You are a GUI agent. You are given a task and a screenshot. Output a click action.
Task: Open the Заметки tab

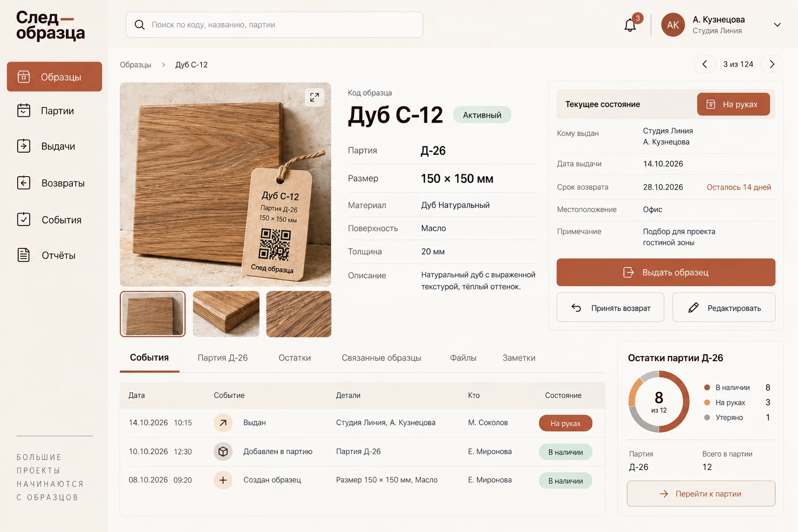[519, 358]
